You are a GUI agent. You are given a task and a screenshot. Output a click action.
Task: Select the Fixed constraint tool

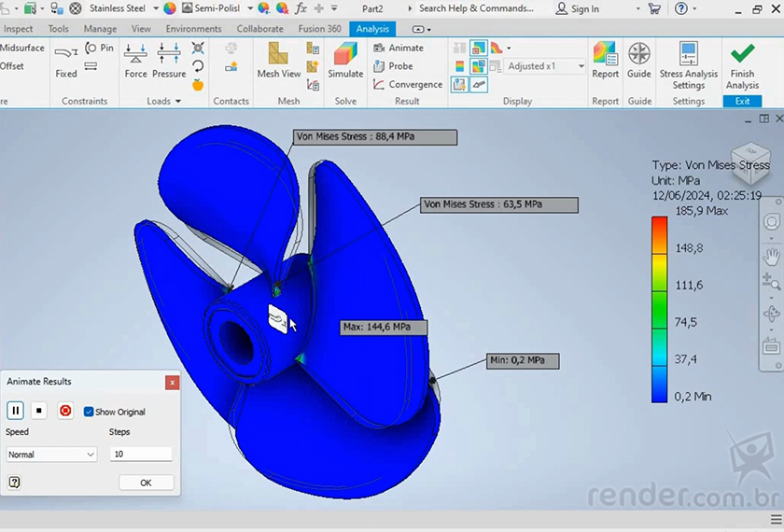[x=66, y=60]
